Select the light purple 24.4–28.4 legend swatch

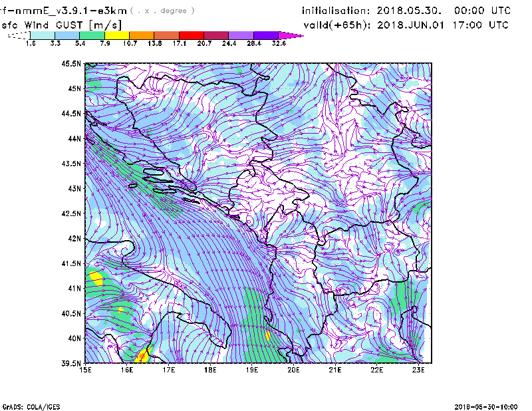(241, 35)
